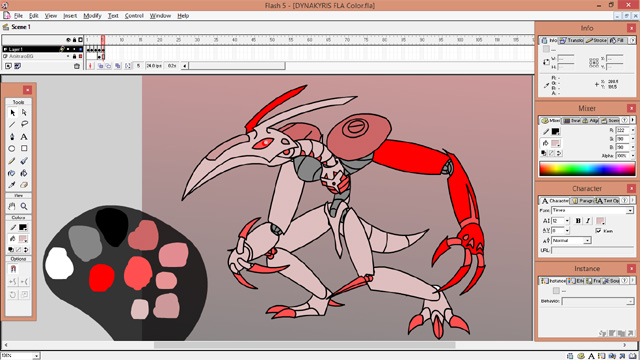Select the Dropper tool
Viewport: 640px width, 360px height.
[x=12, y=185]
